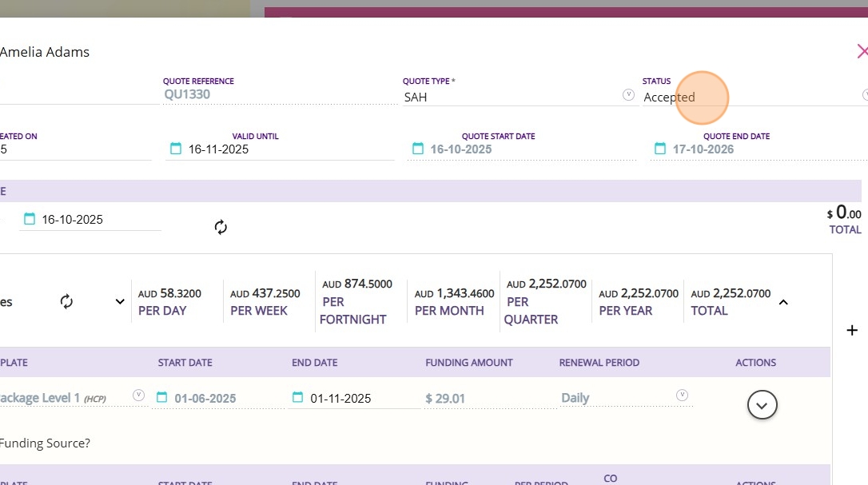This screenshot has height=485, width=868.
Task: Click the Funding Amount column header
Action: click(469, 363)
